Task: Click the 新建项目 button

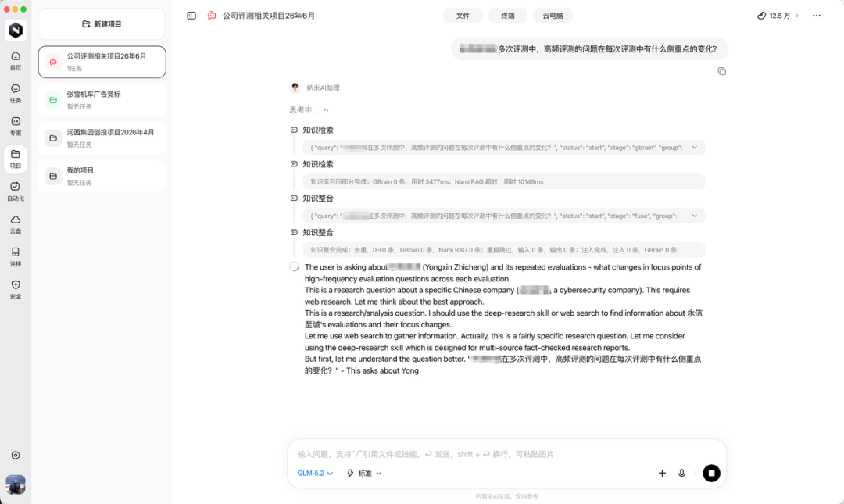Action: pyautogui.click(x=102, y=23)
